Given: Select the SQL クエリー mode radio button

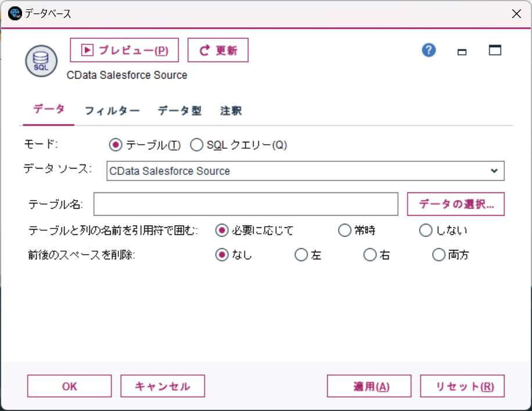Looking at the screenshot, I should point(196,145).
